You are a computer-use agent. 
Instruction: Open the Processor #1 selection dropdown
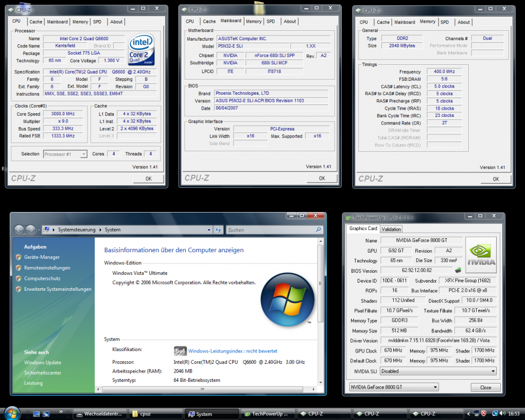pos(84,154)
